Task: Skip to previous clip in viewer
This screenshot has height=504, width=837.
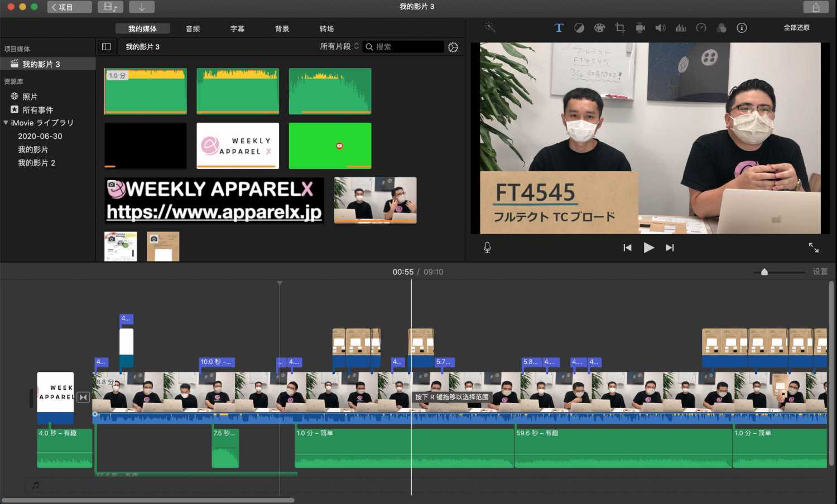Action: click(x=627, y=248)
